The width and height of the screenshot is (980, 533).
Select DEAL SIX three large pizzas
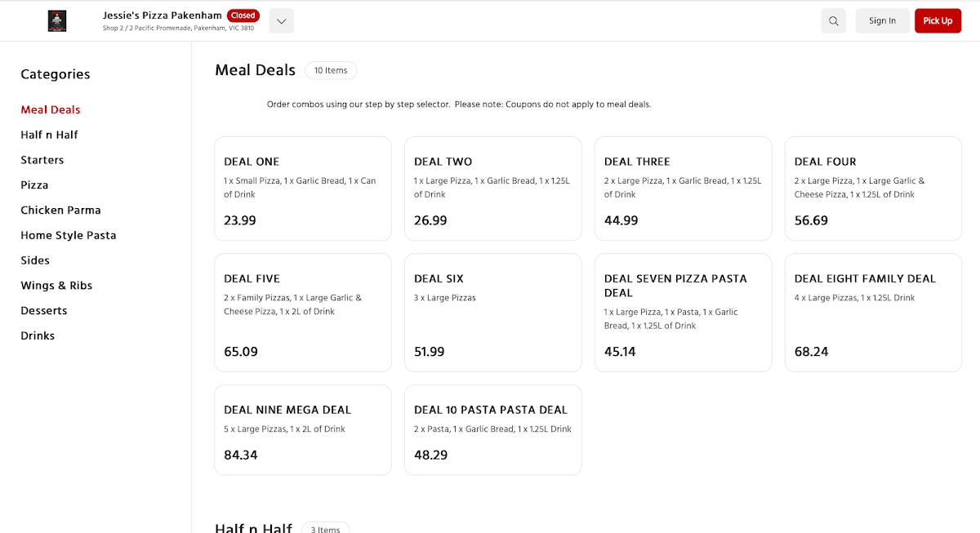pos(493,313)
